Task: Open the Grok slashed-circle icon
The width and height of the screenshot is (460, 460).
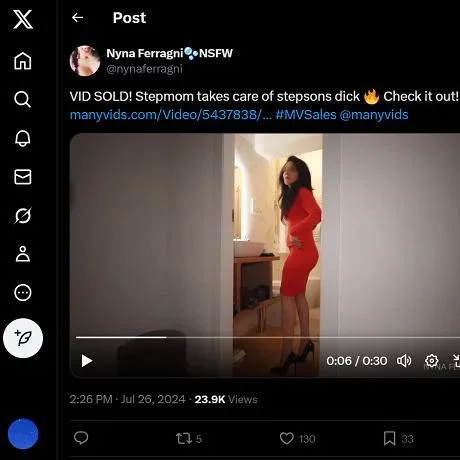Action: click(23, 215)
